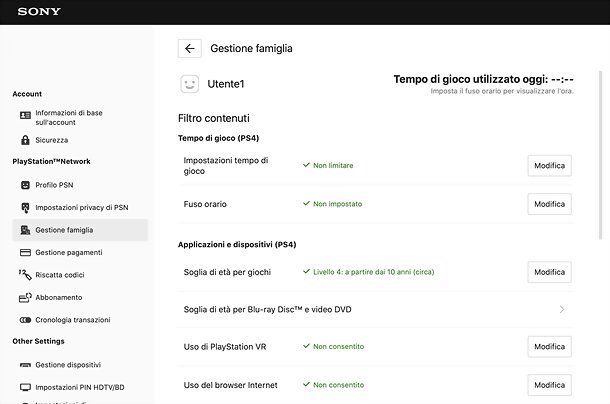Image resolution: width=610 pixels, height=404 pixels.
Task: Open Profilo PSN in the sidebar
Action: click(x=80, y=185)
